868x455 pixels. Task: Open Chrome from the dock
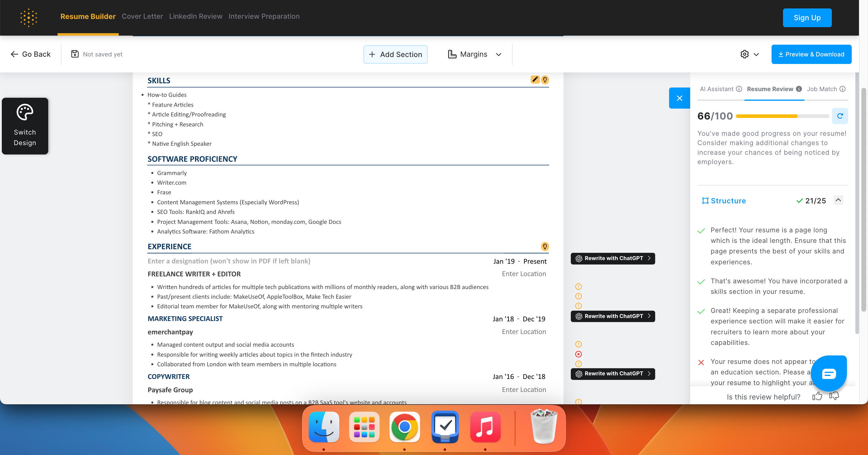click(404, 427)
